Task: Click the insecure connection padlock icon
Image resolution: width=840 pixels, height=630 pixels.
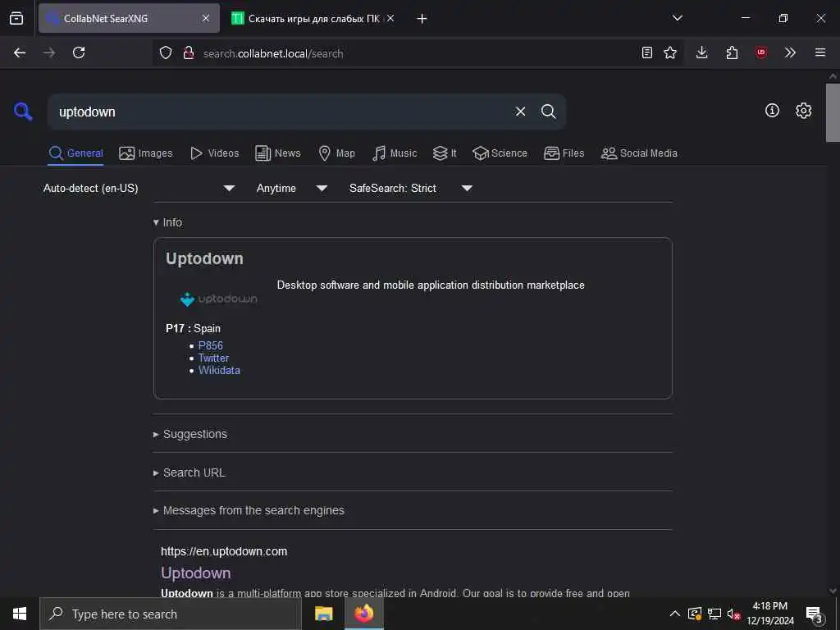Action: [189, 53]
